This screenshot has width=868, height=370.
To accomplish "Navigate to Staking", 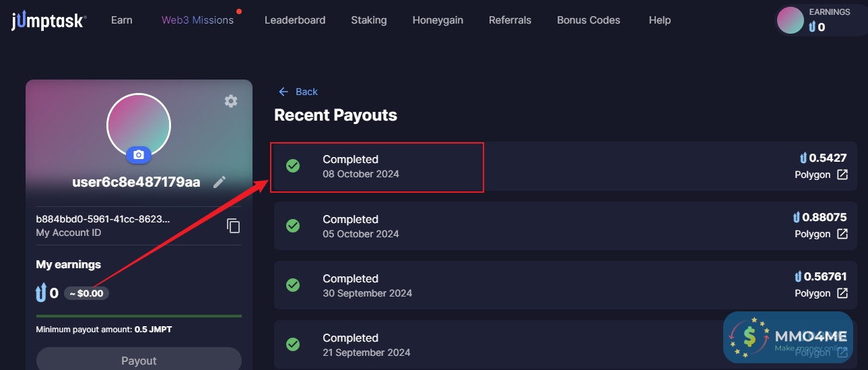I will coord(369,20).
